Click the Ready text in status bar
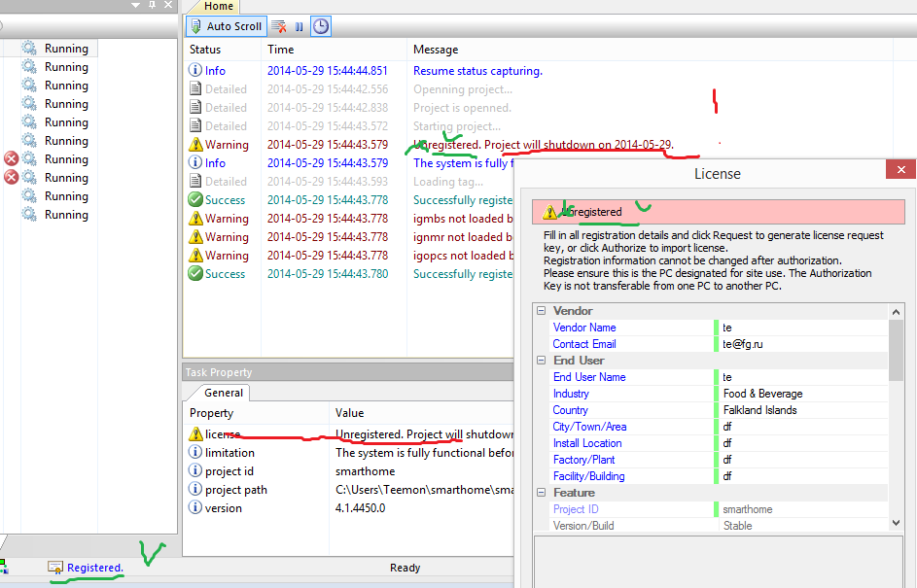Image resolution: width=917 pixels, height=588 pixels. tap(405, 568)
